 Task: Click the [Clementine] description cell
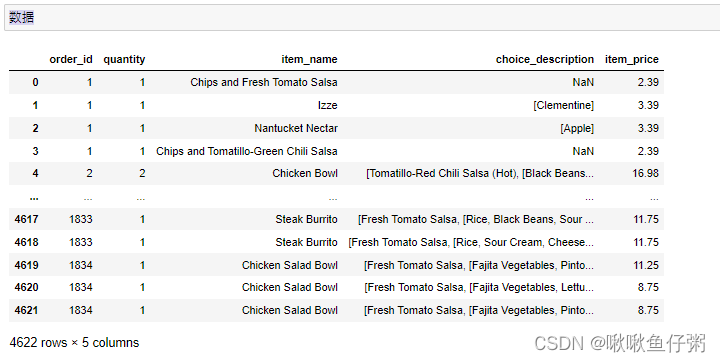point(563,105)
